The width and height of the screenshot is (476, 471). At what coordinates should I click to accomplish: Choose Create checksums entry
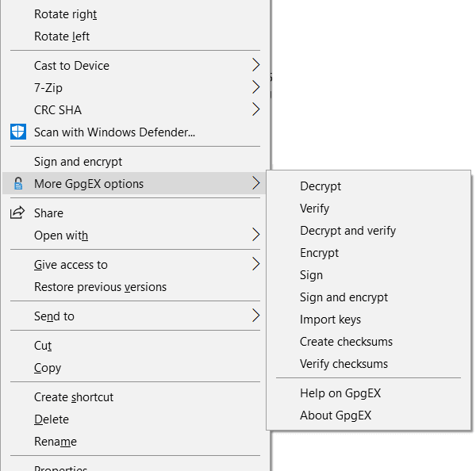point(346,342)
